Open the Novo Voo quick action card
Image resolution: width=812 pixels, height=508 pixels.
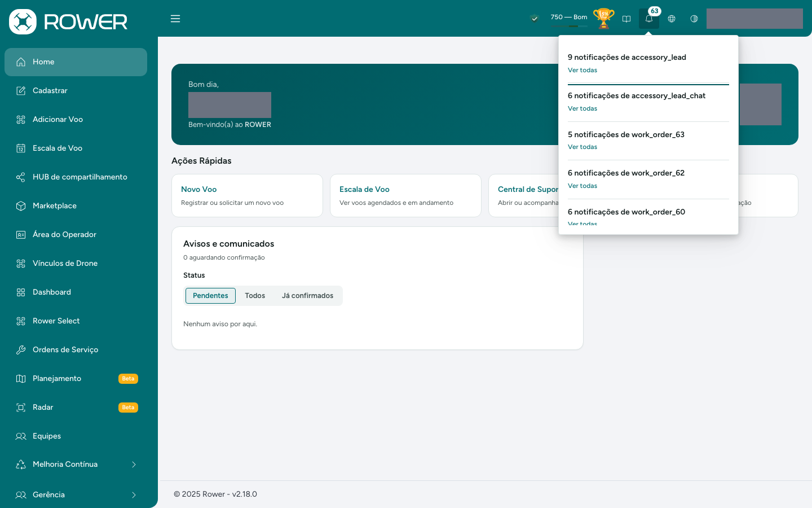point(247,195)
